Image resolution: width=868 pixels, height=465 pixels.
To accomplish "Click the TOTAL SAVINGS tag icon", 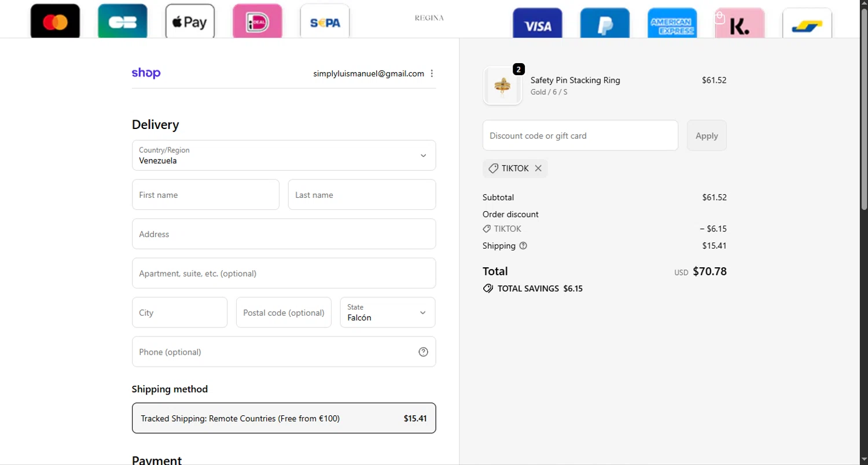I will pos(488,288).
